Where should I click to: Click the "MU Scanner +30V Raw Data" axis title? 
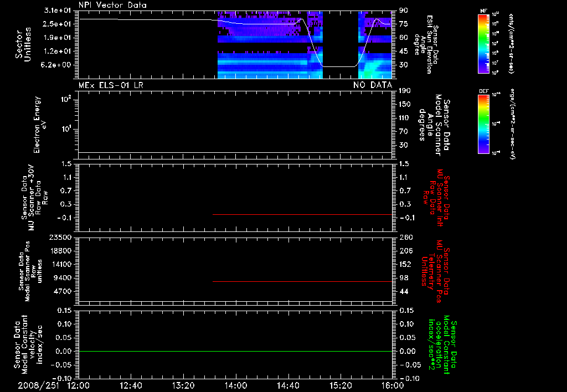point(34,198)
